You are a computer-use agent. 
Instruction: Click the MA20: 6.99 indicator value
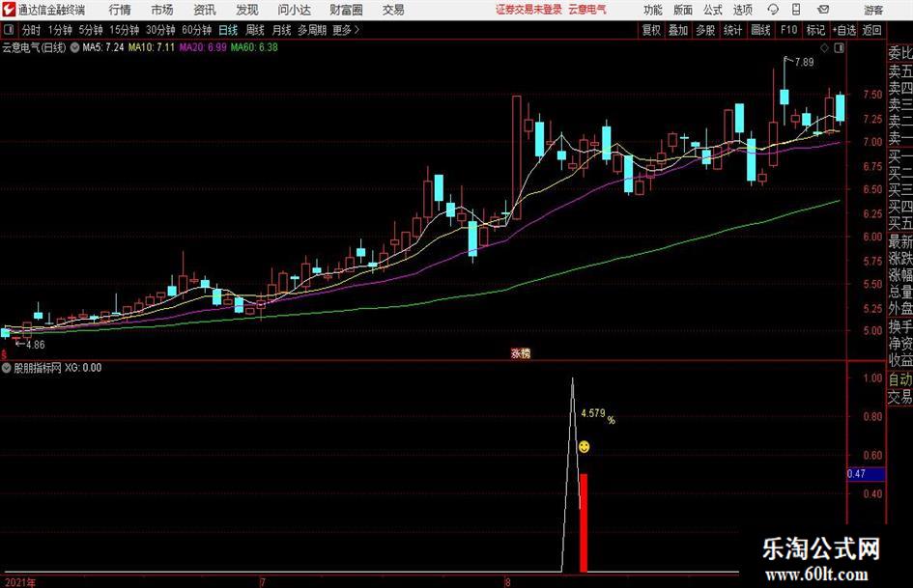pos(203,47)
